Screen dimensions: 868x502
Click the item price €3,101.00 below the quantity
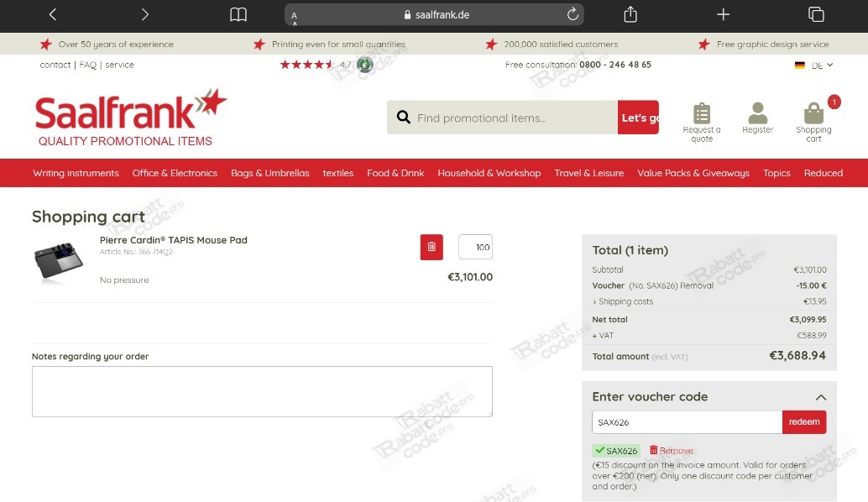pyautogui.click(x=470, y=277)
